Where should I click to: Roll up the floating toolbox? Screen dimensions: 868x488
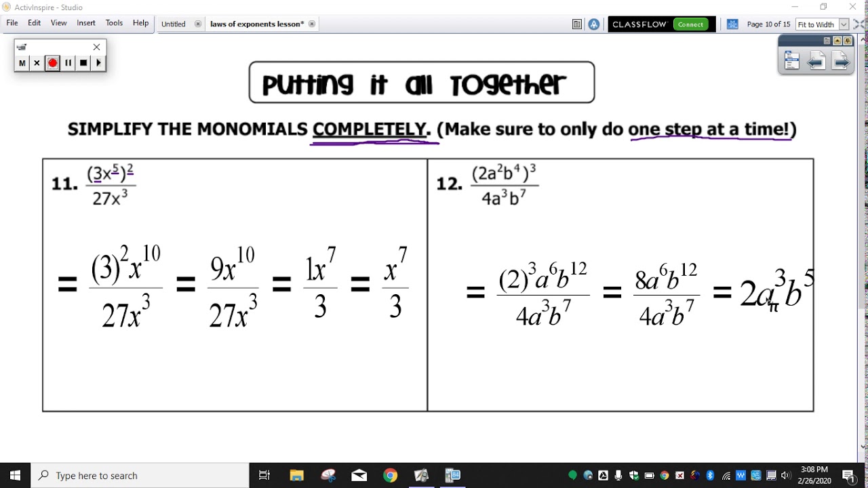click(837, 41)
